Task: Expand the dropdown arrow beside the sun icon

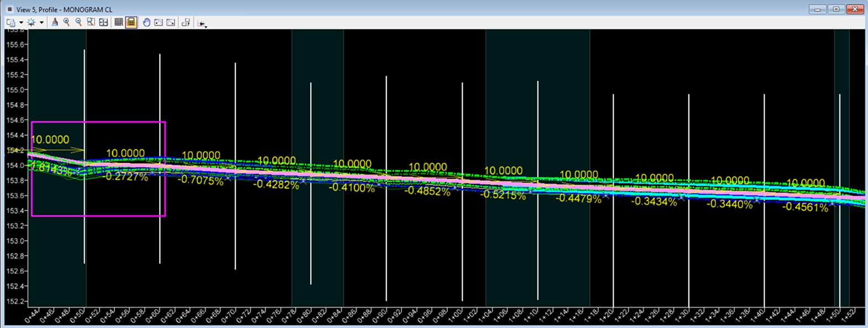Action: (x=41, y=23)
